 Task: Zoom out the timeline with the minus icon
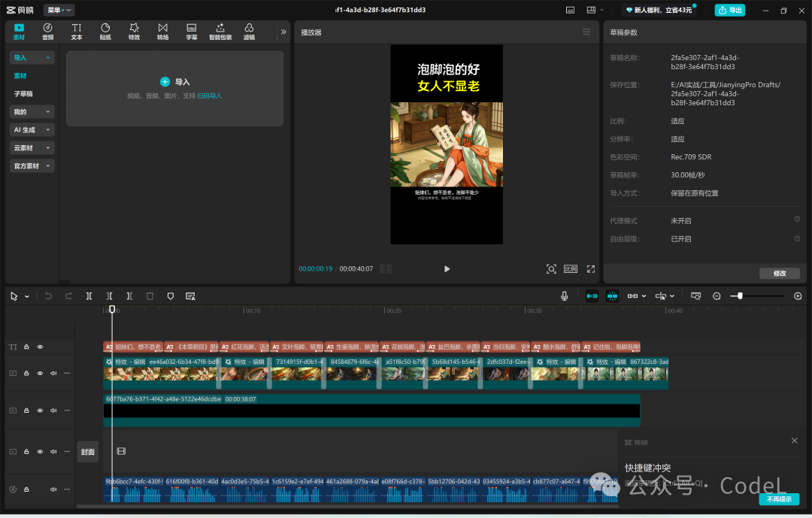point(717,296)
